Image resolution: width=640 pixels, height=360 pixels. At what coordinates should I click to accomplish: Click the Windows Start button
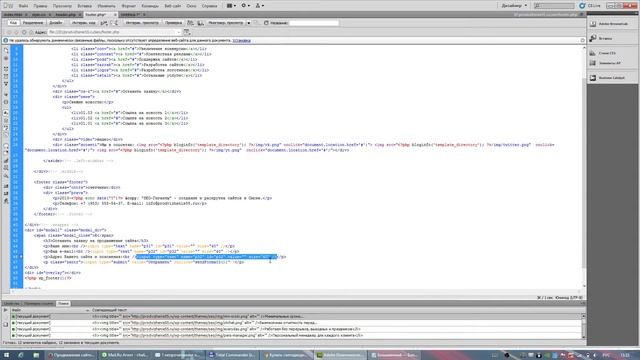(x=6, y=355)
